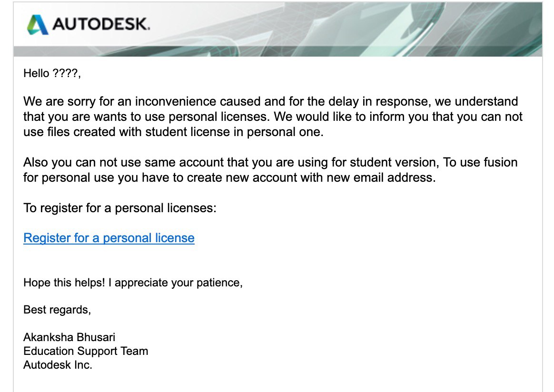Click the 'Education Support Team' signature line
Viewport: 554px width, 392px height.
pos(86,351)
